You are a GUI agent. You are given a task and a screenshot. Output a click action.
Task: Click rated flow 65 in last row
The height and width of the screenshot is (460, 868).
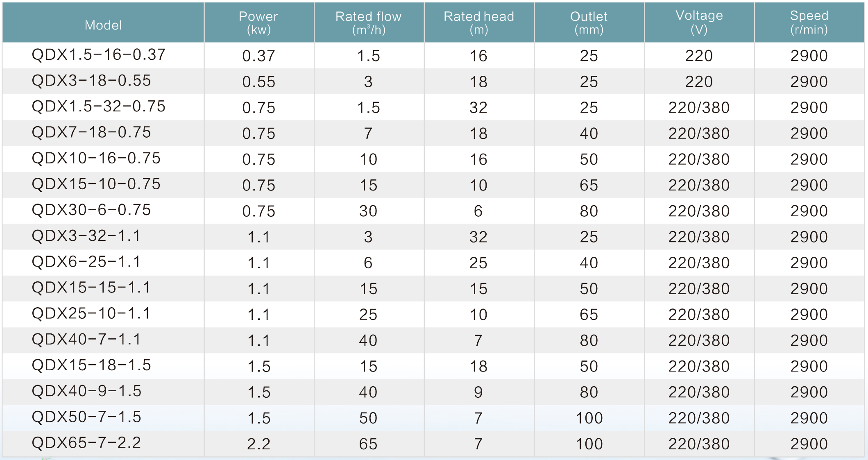[x=368, y=444]
